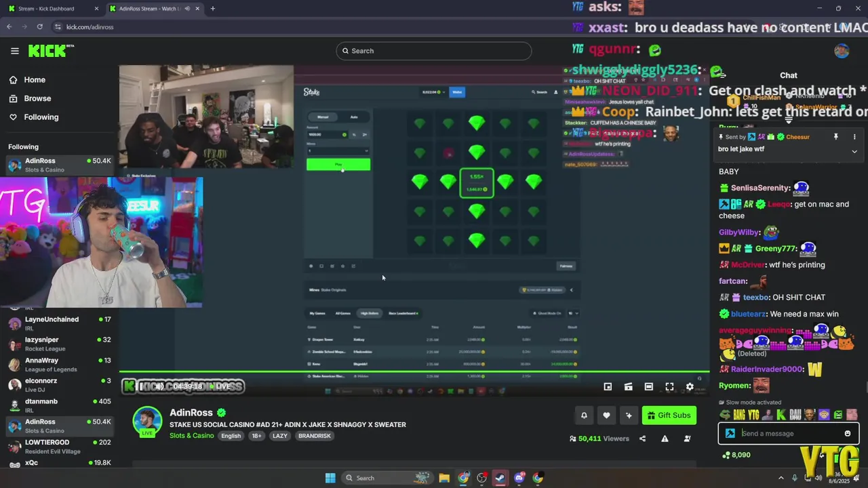Screen dimensions: 868x488
Task: Open AnnaWray channel in sidebar
Action: 60,365
